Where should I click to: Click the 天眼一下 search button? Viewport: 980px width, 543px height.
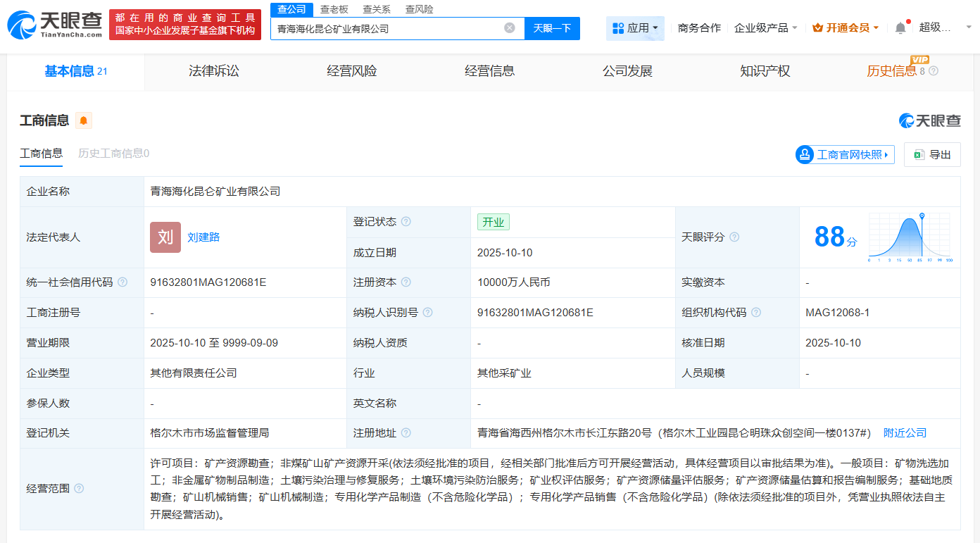point(552,28)
